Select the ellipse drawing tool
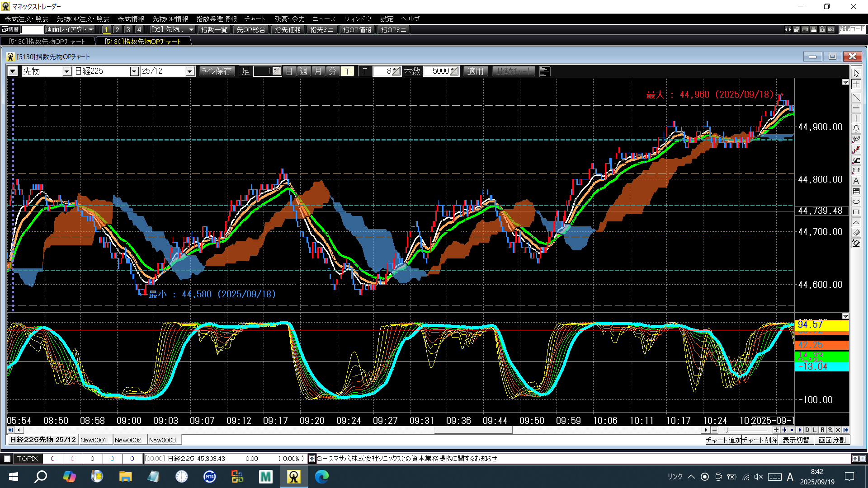 (856, 202)
